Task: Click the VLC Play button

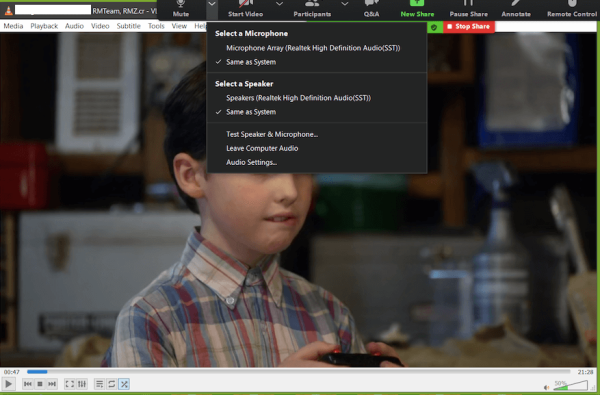Action: click(x=8, y=384)
